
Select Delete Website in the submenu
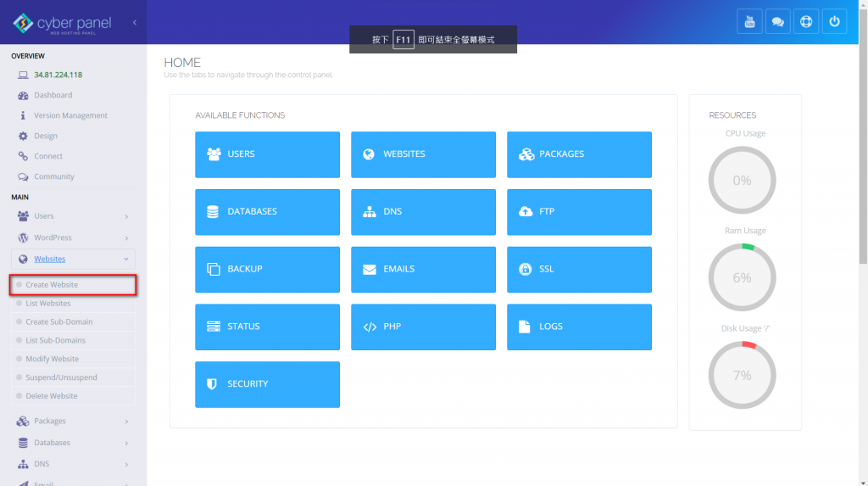(73, 396)
